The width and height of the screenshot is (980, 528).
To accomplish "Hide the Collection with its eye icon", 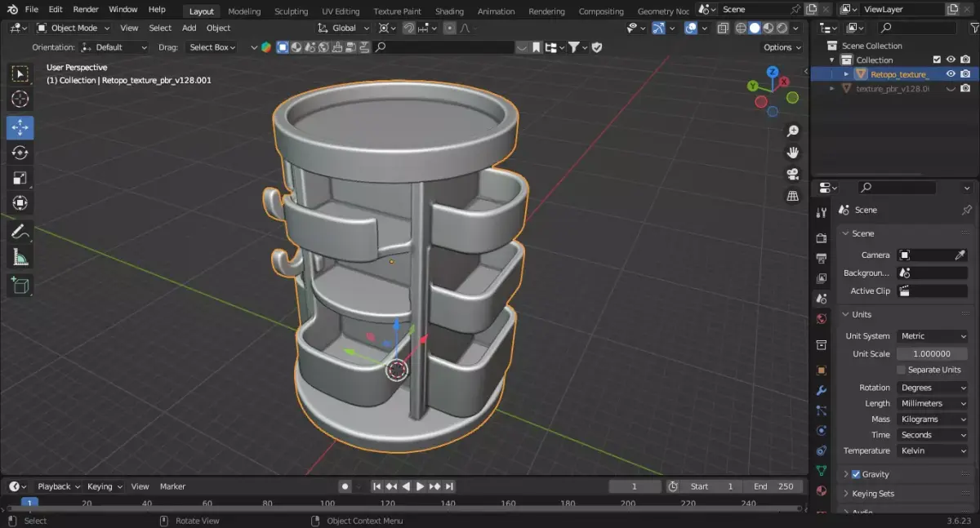I will coord(951,60).
